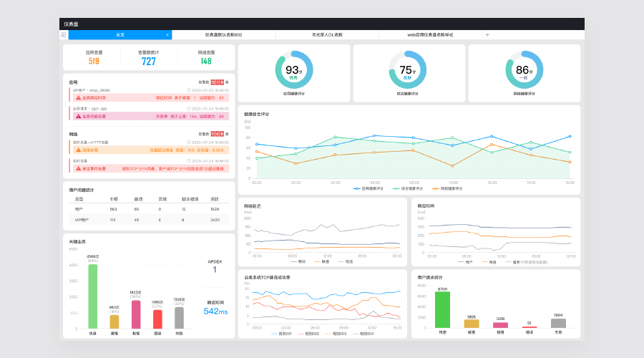Click the 应用告警 count 519
The image size is (644, 358).
pos(94,62)
